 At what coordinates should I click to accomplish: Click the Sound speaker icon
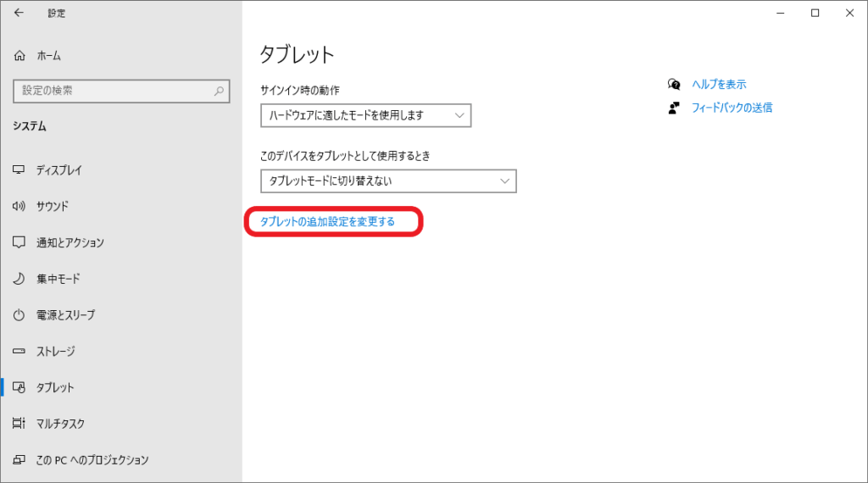19,207
